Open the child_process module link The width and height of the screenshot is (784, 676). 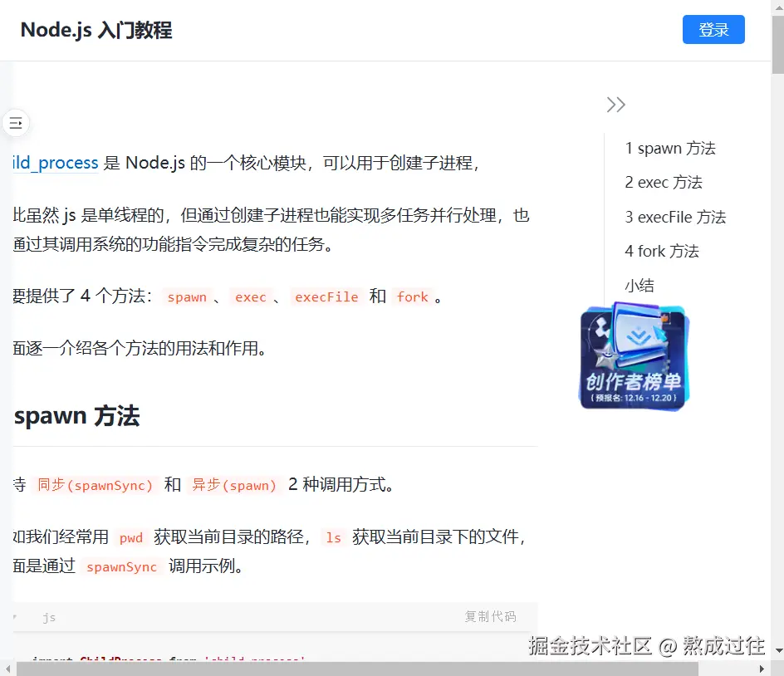53,163
